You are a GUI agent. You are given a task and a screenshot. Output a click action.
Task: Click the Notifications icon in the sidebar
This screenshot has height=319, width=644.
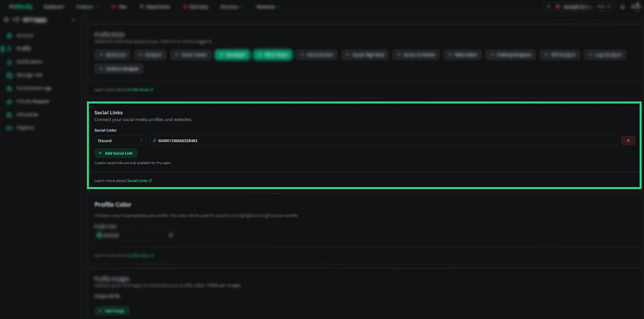click(9, 62)
